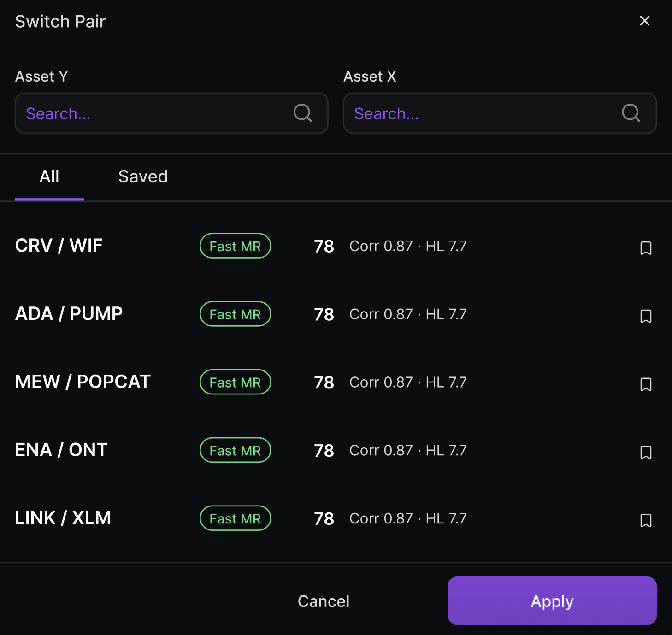Bookmark the ENA / ONT pair
The height and width of the screenshot is (635, 672).
(646, 452)
